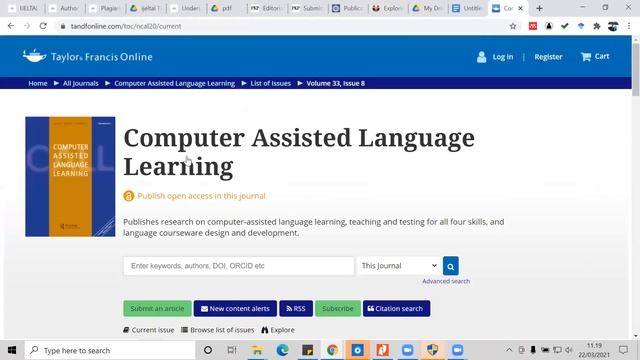Image resolution: width=640 pixels, height=360 pixels.
Task: Click the volume icon in system tray
Action: (x=569, y=350)
